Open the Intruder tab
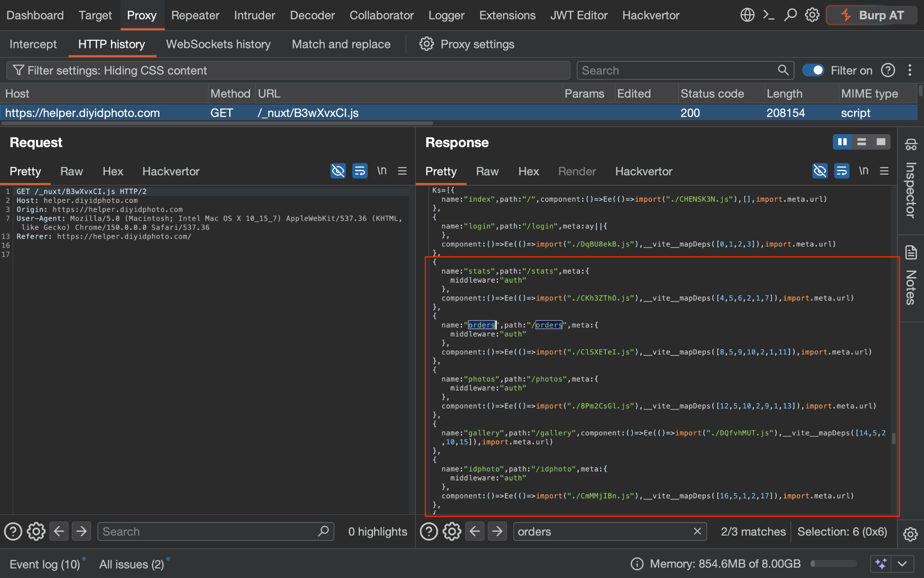924x578 pixels. pos(254,15)
